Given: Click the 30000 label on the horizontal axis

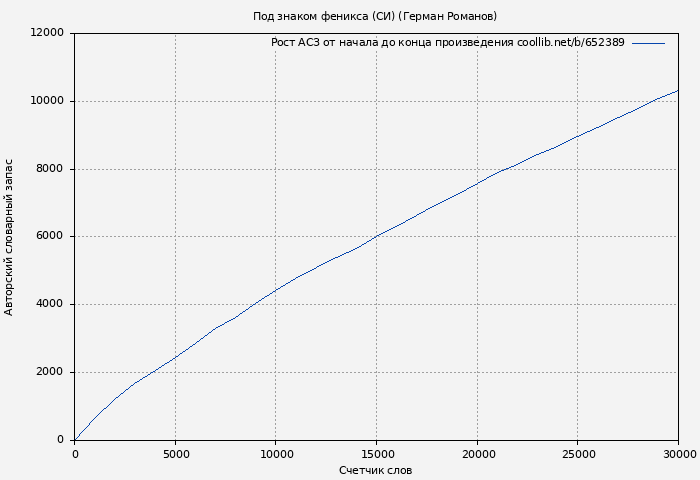Looking at the screenshot, I should [678, 454].
